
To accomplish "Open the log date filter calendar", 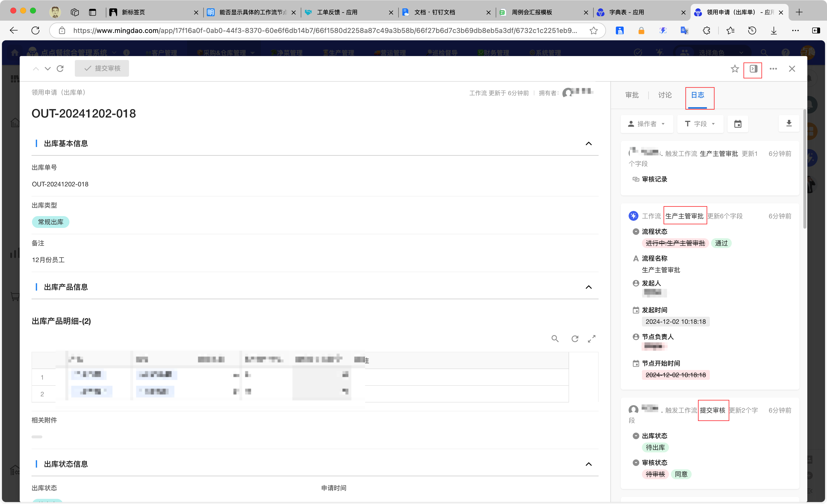I will point(738,124).
